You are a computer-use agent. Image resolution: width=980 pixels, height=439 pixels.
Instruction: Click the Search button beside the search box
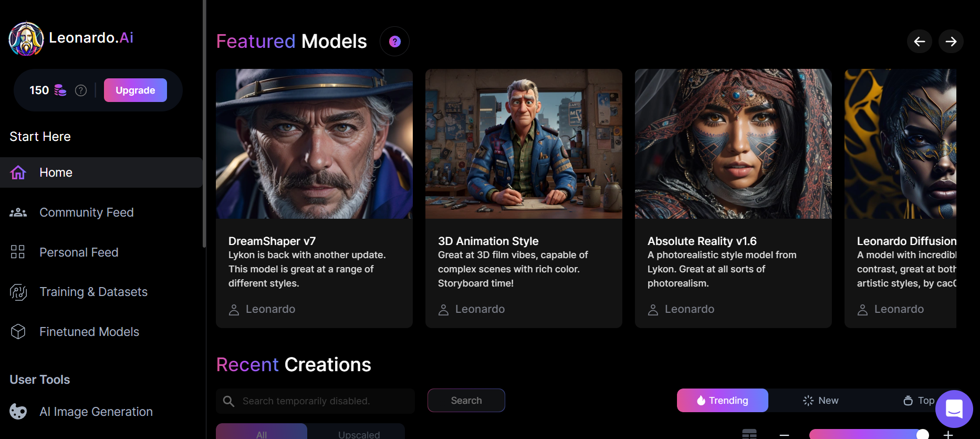[x=466, y=401]
